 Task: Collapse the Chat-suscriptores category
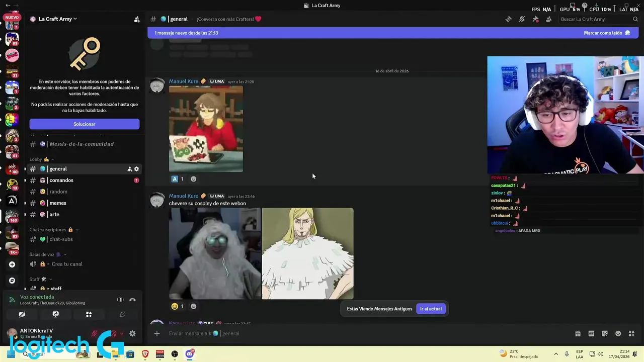click(x=53, y=230)
